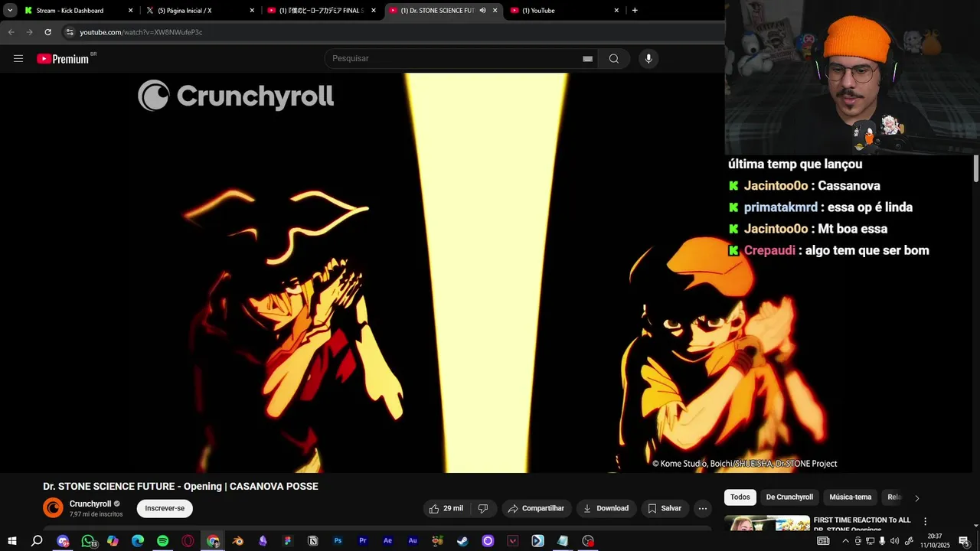Open Spotify from the taskbar
980x551 pixels.
(x=162, y=541)
